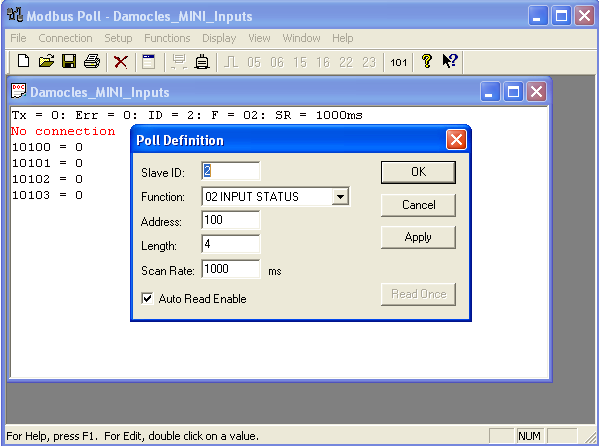The height and width of the screenshot is (447, 600).
Task: Open the Help menu
Action: click(343, 38)
